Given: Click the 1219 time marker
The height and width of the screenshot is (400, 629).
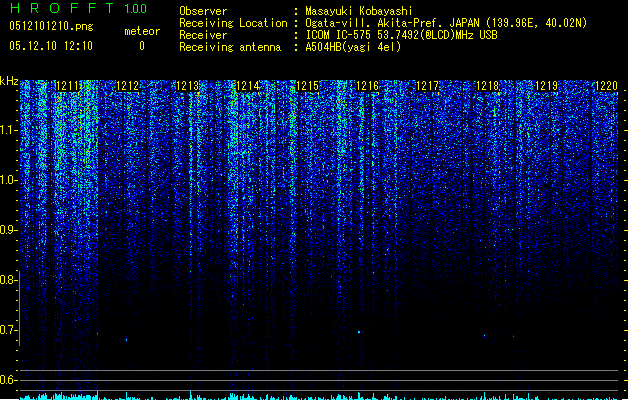Looking at the screenshot, I should tap(547, 86).
